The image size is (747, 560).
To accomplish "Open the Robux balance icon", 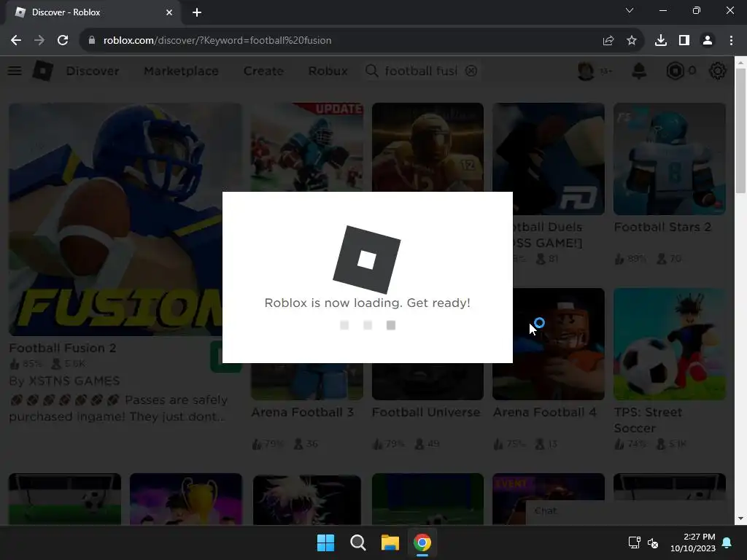I will tap(675, 71).
